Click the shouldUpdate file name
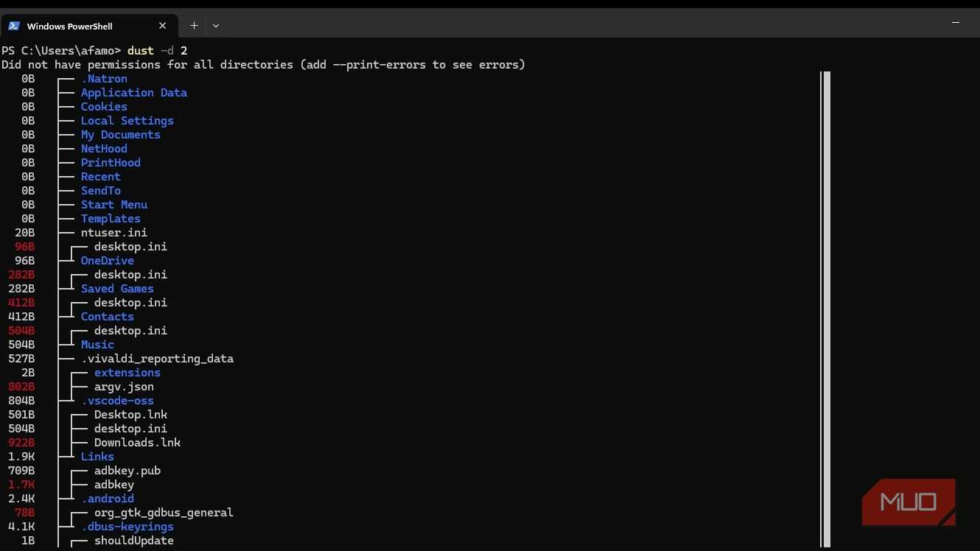 click(x=134, y=541)
